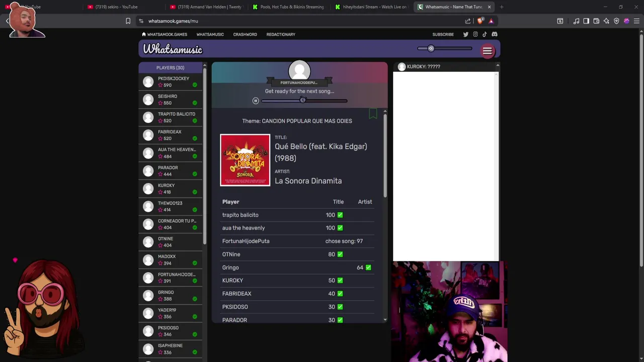Click Gringo's green artist checkmark
This screenshot has width=644, height=362.
point(368,267)
